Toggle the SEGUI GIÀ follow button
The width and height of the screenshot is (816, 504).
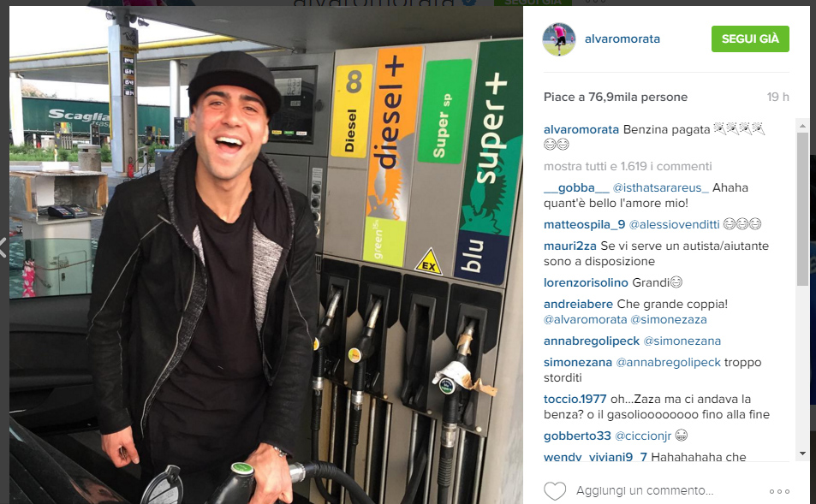tap(750, 39)
